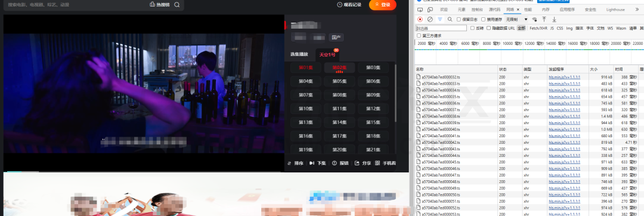
Task: Filter requests by CSS
Action: click(560, 28)
